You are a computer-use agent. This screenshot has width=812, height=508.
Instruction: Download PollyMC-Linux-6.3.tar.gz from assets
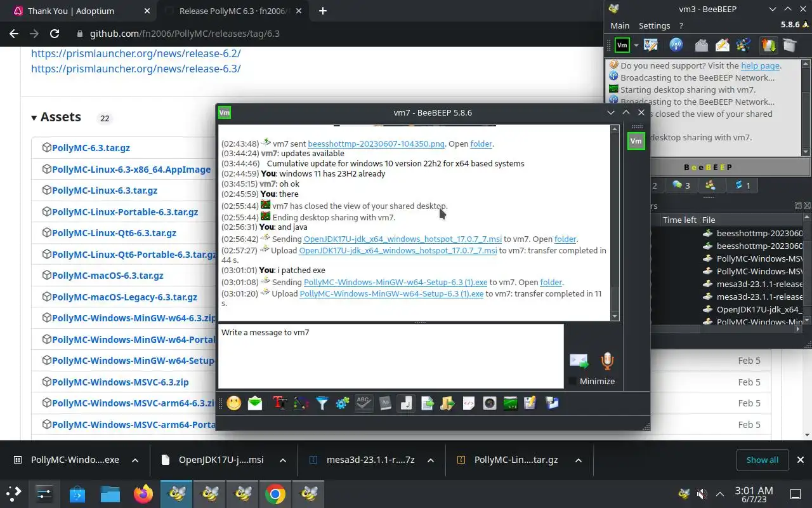(105, 190)
